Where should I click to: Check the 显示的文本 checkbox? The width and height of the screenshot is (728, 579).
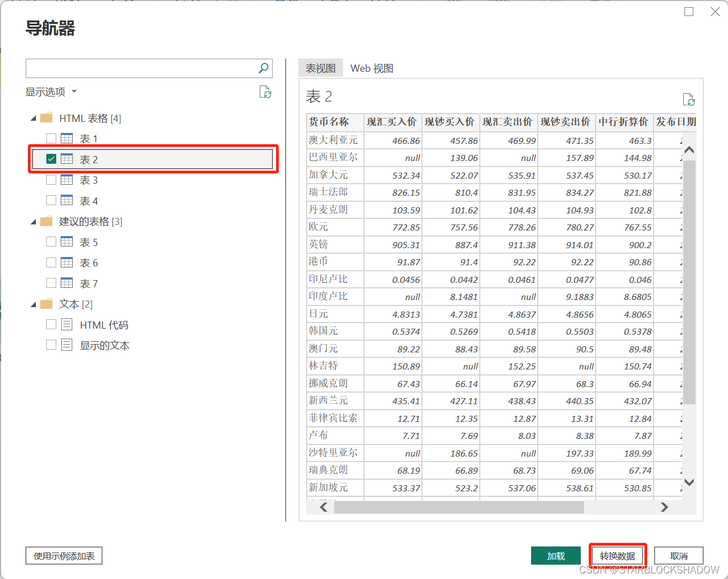click(51, 345)
